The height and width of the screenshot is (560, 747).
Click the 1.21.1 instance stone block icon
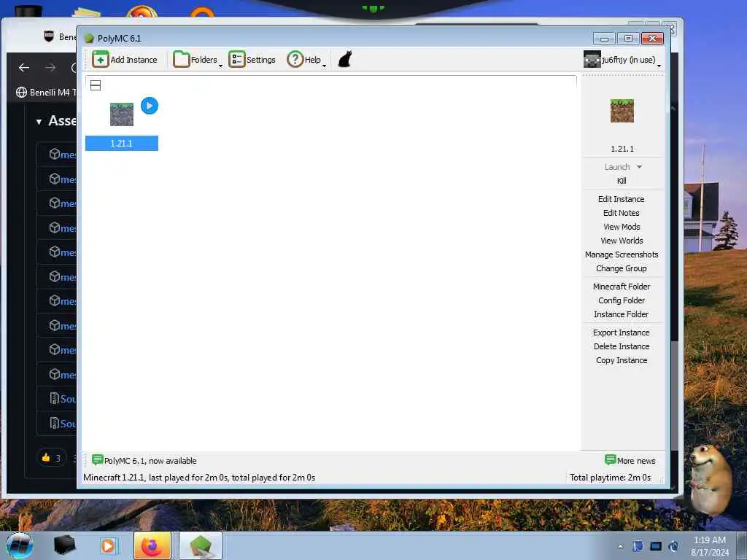(122, 114)
